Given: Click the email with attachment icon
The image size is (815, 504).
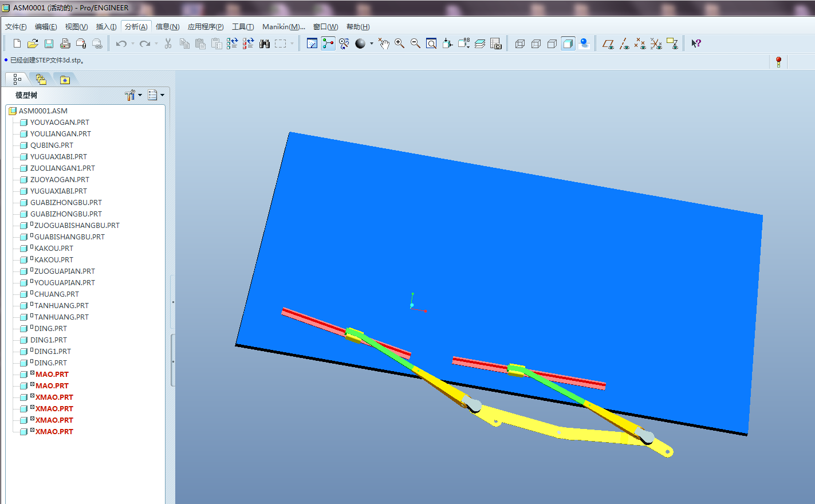Looking at the screenshot, I should 81,44.
